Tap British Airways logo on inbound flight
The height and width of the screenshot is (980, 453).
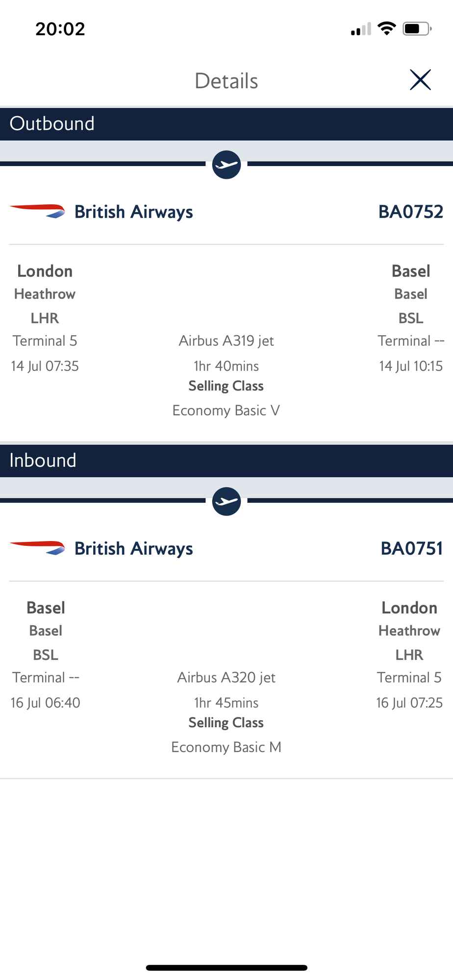[37, 548]
